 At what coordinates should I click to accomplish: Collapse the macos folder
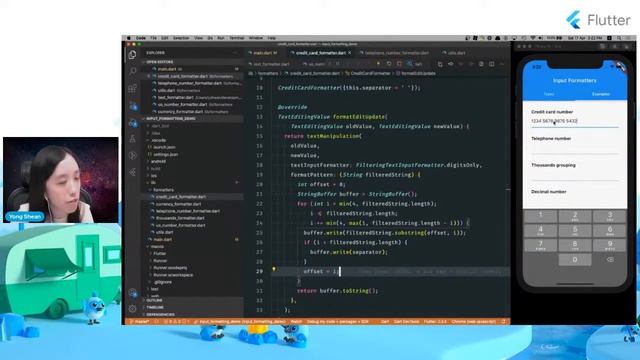click(x=157, y=247)
